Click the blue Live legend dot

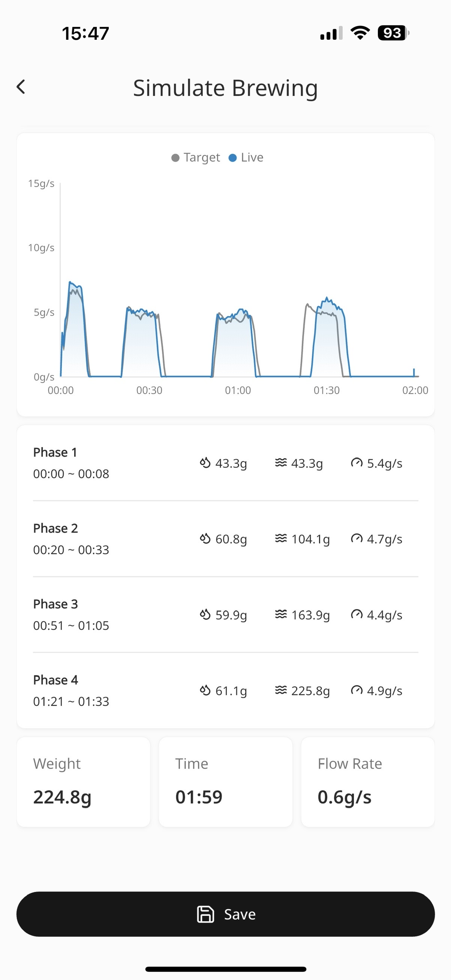click(x=233, y=158)
